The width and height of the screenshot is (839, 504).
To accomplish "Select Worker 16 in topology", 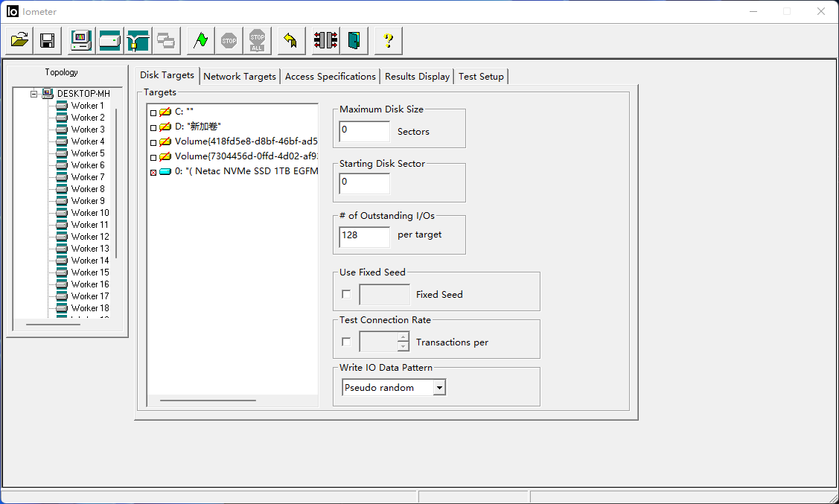I will (90, 284).
